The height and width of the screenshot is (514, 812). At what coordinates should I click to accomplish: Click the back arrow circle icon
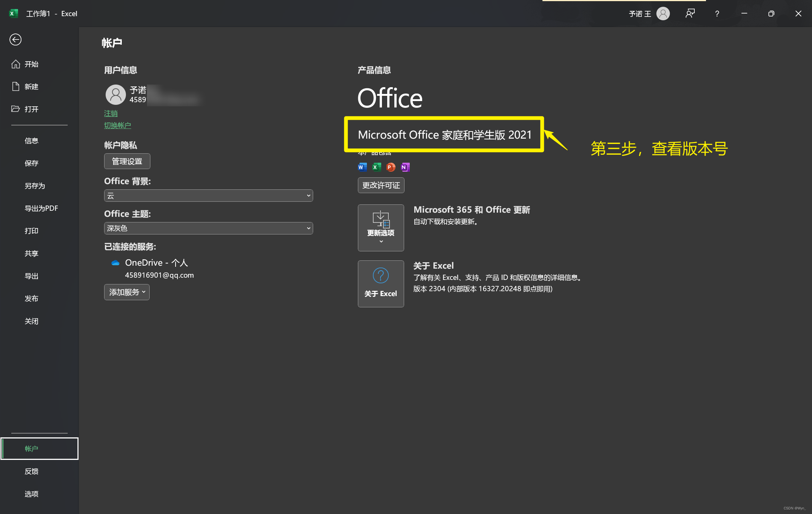tap(15, 39)
